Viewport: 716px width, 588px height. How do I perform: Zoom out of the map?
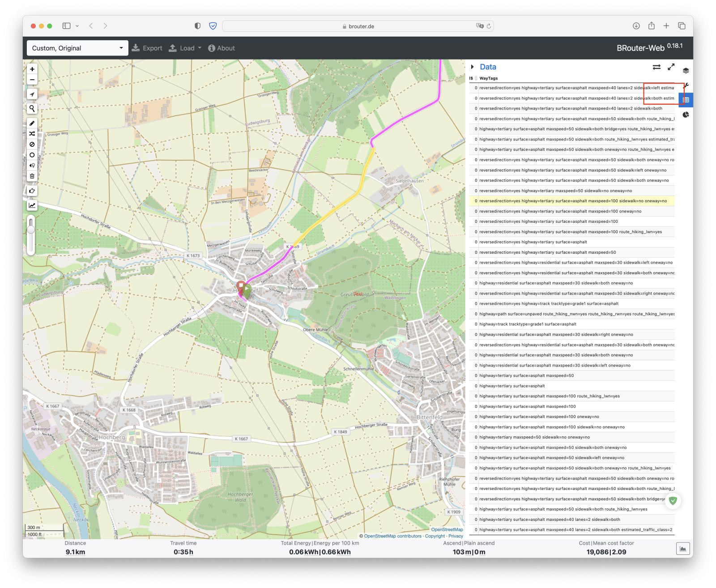coord(32,80)
